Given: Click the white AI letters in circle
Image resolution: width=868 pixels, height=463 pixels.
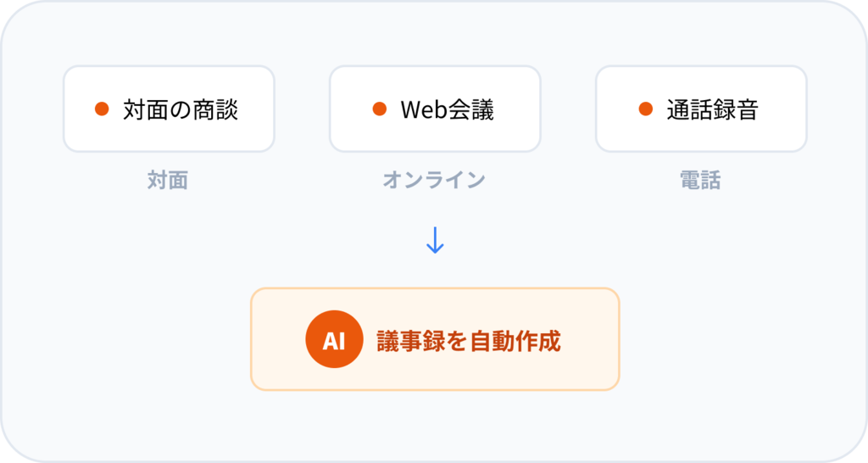Looking at the screenshot, I should click(334, 341).
